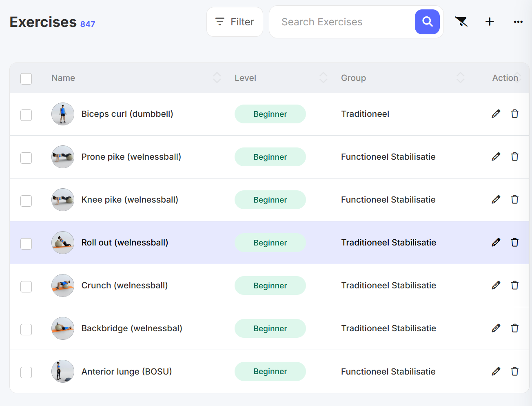Delete the Knee pike (welnessball) exercise

click(x=515, y=200)
